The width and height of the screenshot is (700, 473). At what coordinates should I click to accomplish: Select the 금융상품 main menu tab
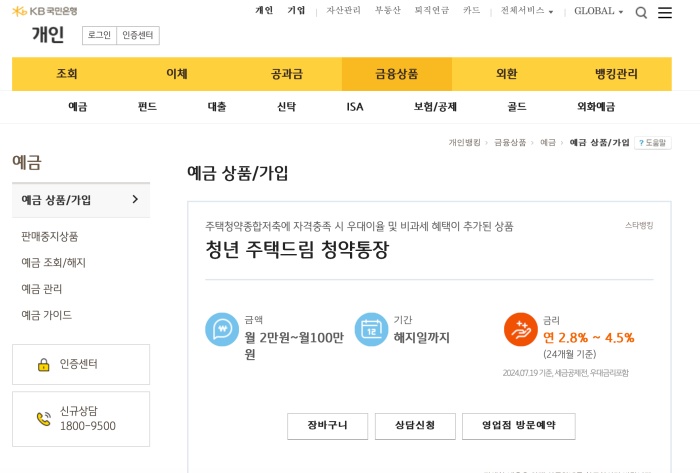[x=397, y=74]
